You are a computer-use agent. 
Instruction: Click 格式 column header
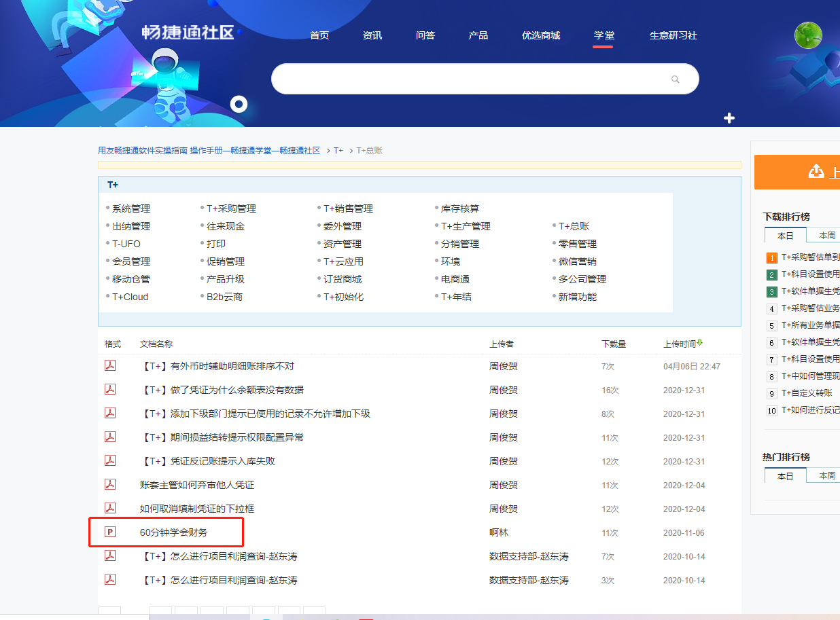pos(113,344)
